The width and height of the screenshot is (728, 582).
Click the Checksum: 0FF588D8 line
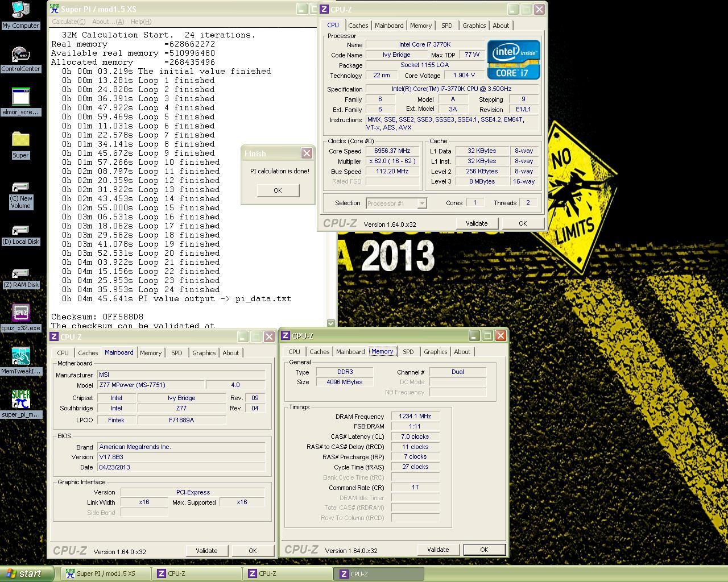[97, 317]
